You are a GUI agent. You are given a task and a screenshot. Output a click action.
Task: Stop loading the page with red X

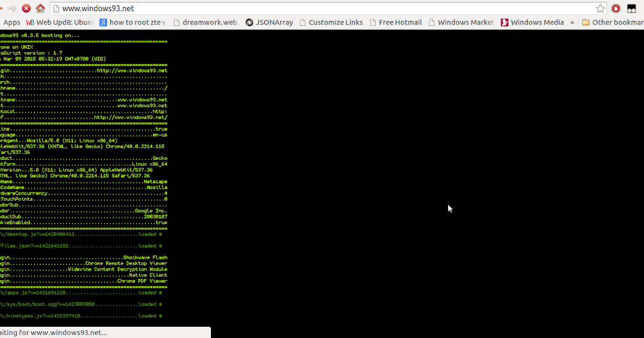point(26,9)
